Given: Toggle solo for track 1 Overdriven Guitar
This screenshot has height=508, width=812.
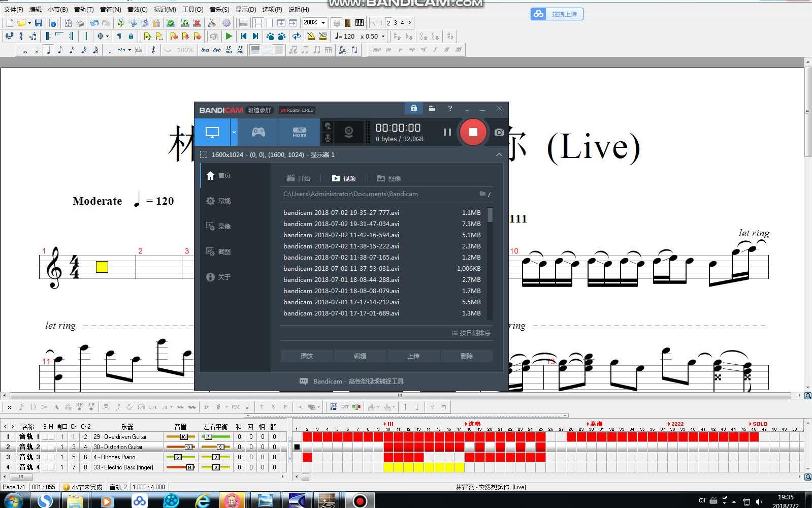Looking at the screenshot, I should 45,437.
